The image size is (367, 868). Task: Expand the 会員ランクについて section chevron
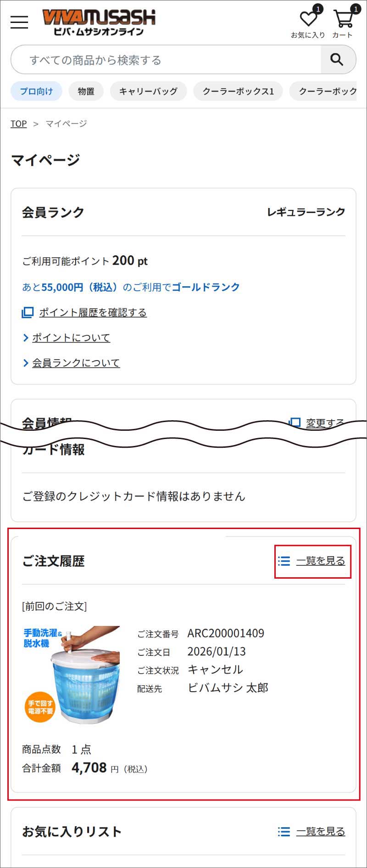[x=26, y=363]
